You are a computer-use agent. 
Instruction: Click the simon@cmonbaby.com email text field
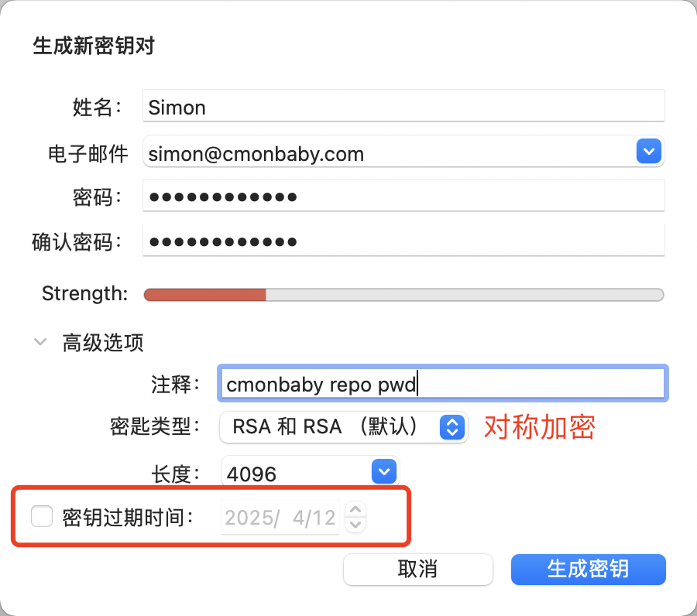click(x=390, y=152)
